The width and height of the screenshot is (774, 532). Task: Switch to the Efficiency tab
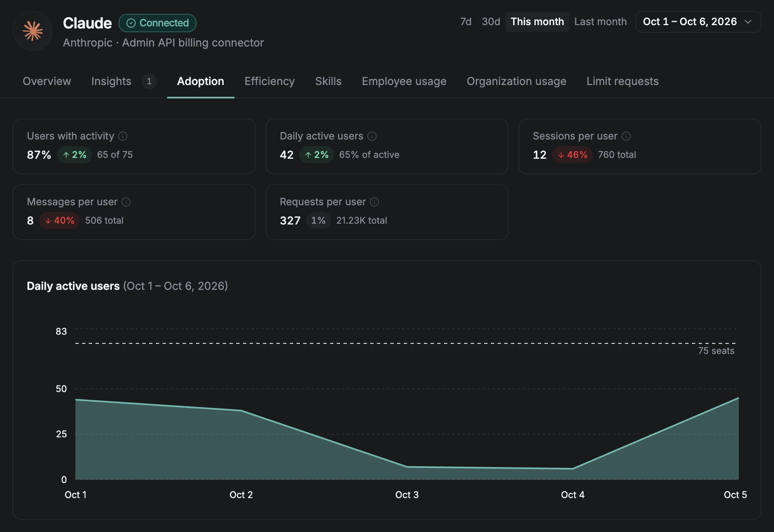[x=270, y=81]
